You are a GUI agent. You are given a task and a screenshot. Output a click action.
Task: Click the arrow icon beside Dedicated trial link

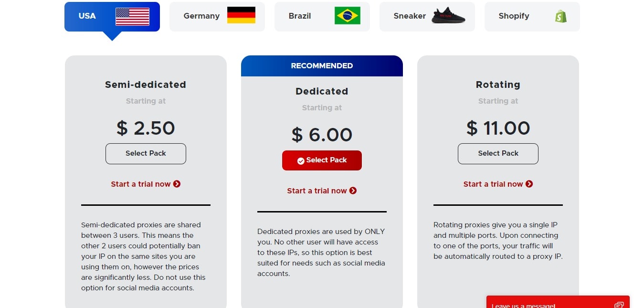(353, 191)
